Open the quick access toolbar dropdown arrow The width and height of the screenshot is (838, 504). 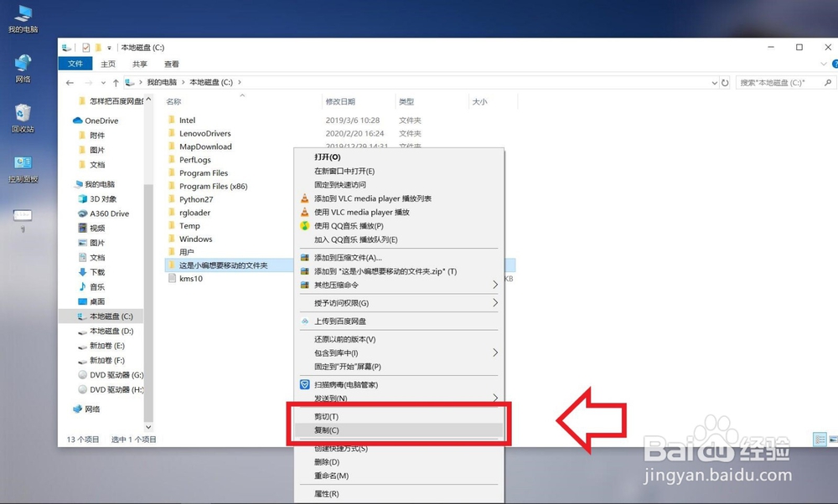pos(110,48)
